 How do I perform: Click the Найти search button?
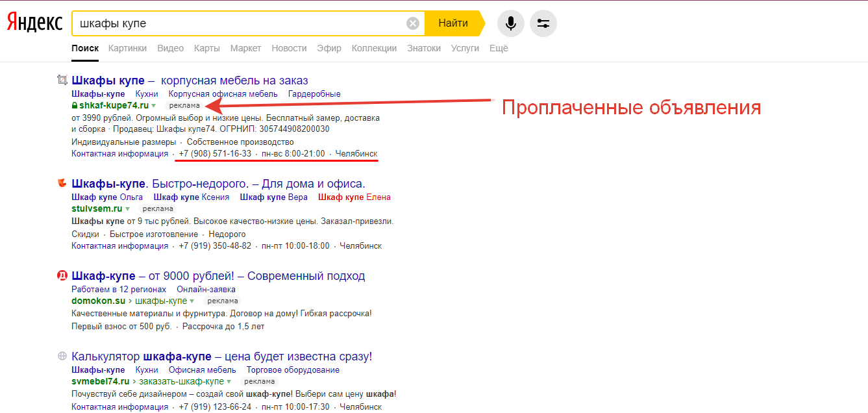[453, 23]
